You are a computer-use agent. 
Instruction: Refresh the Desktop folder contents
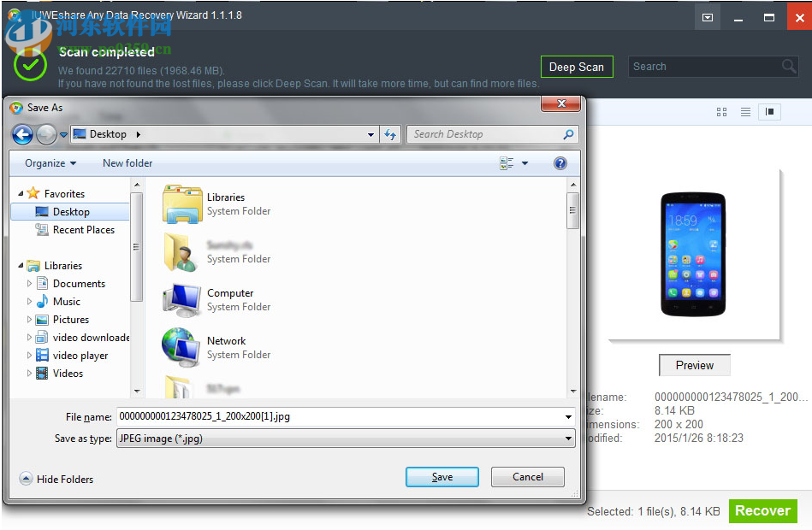click(391, 134)
